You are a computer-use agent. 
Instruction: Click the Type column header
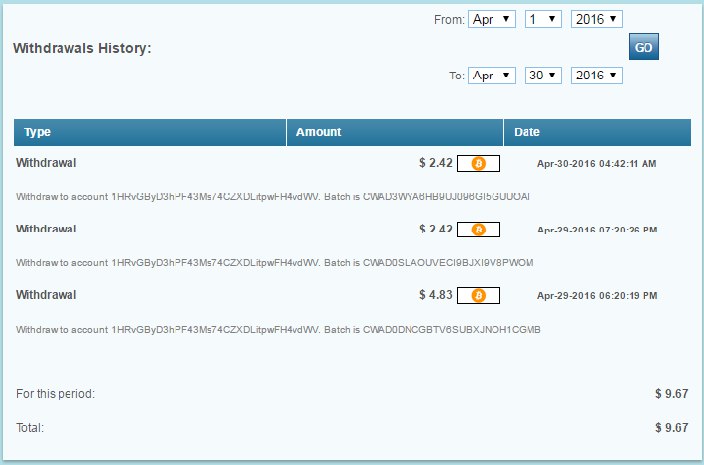(38, 132)
